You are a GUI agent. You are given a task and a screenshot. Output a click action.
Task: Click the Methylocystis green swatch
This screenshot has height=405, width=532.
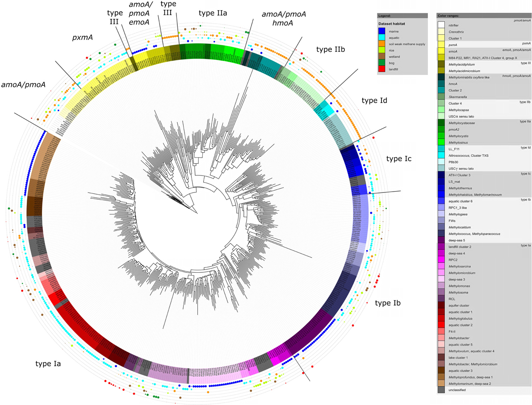pos(441,136)
